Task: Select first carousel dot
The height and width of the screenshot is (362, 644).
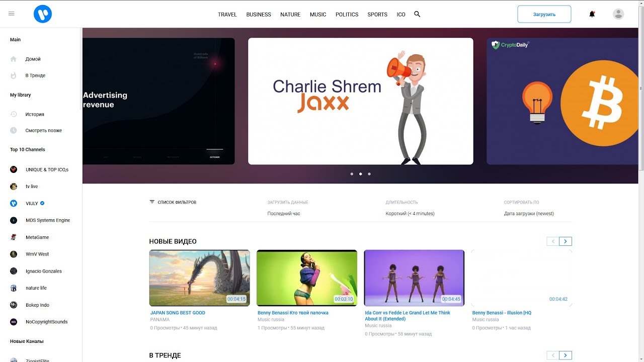Action: click(352, 174)
